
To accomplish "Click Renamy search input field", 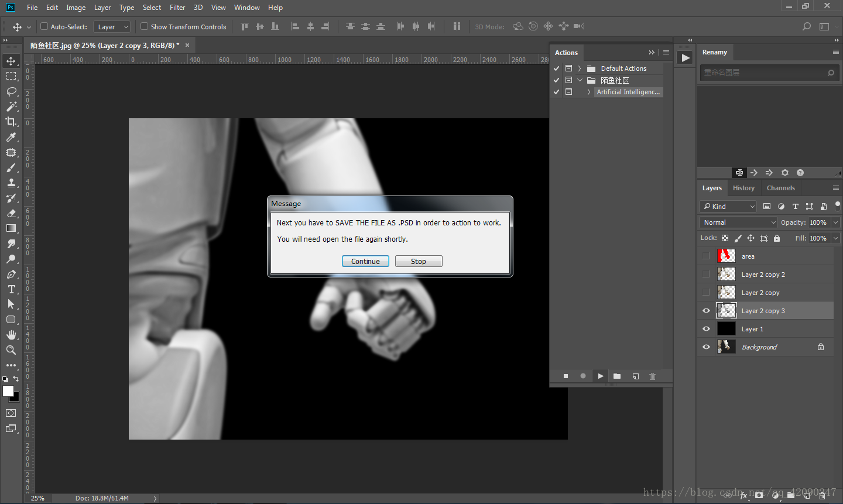I will coord(769,73).
